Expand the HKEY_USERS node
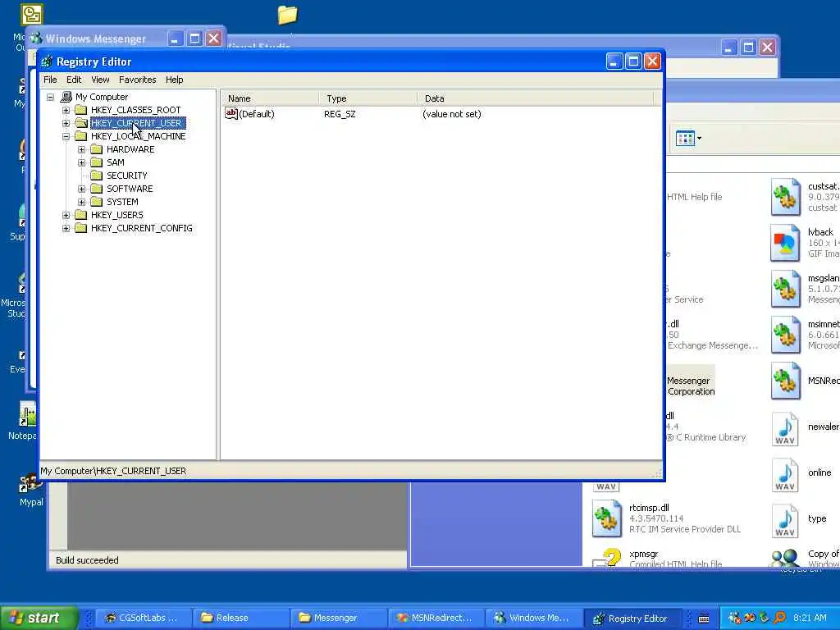Screen dimensions: 840x630 click(66, 215)
